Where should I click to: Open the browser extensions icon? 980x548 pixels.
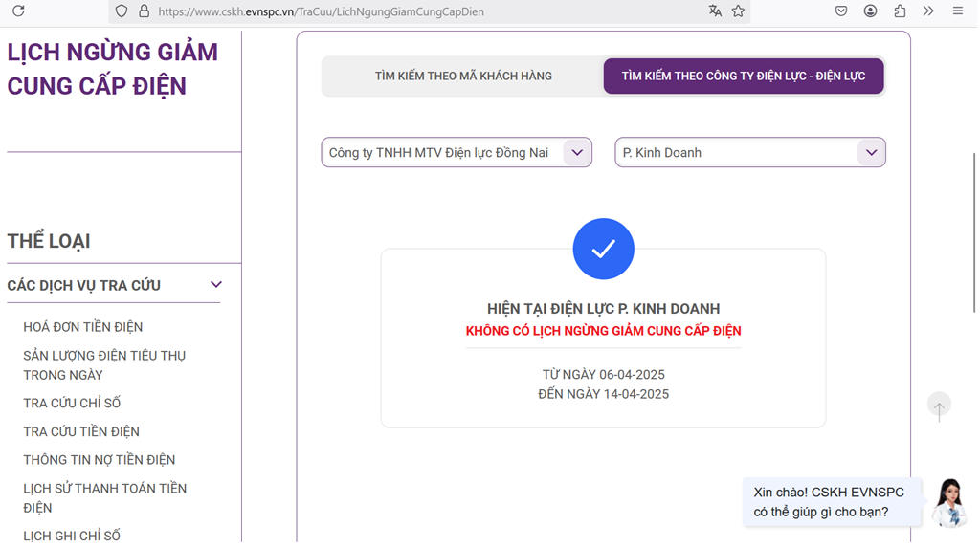click(900, 11)
